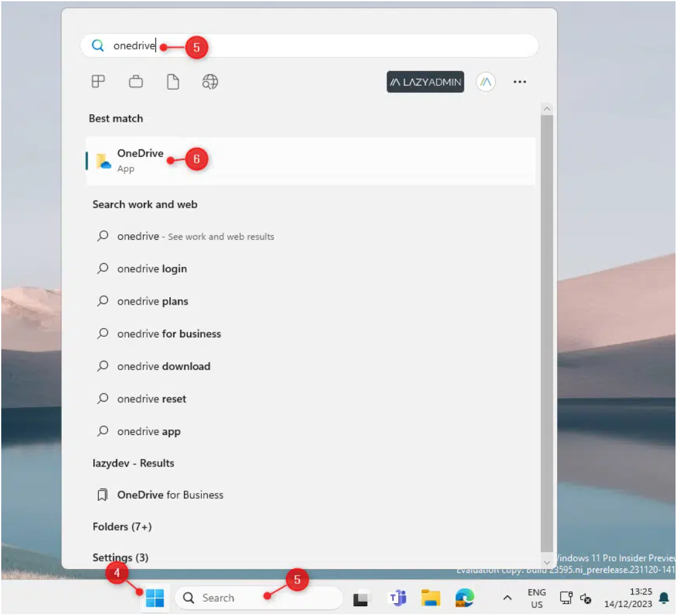Open the network status tray icon
Screen dimensions: 678x616
[566, 598]
